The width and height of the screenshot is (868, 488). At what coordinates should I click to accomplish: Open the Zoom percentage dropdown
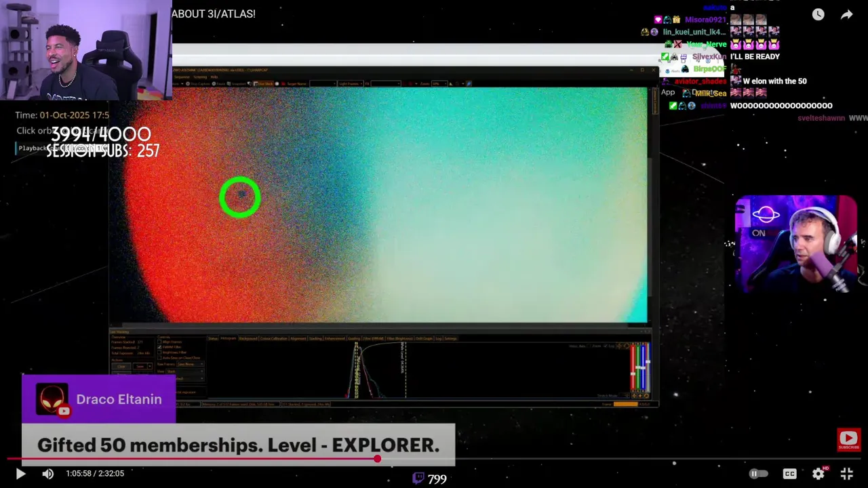coord(439,83)
